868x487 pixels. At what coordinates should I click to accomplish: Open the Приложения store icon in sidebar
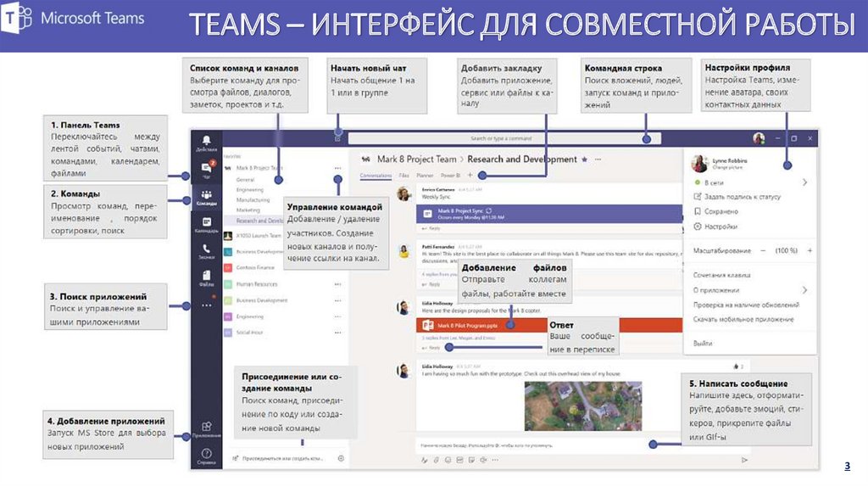pos(206,429)
